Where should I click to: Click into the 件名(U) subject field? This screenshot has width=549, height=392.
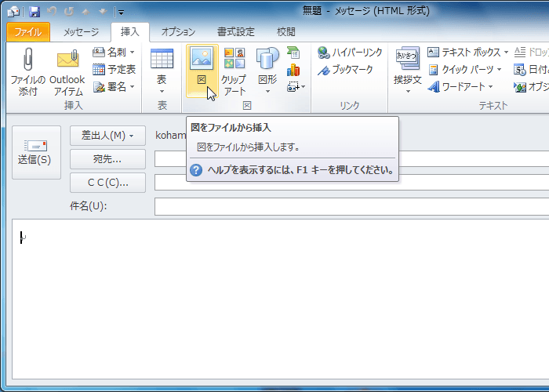(351, 206)
